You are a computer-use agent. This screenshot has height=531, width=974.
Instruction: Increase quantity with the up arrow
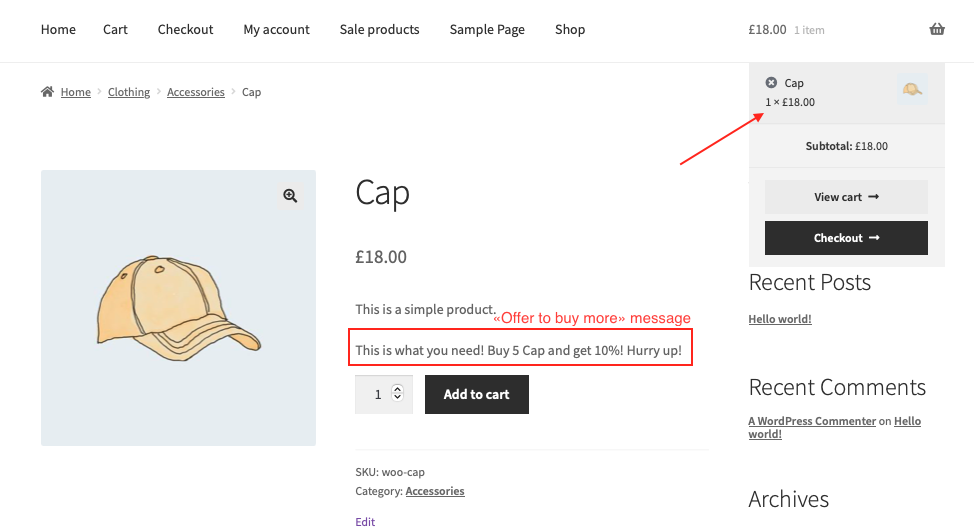pos(398,389)
